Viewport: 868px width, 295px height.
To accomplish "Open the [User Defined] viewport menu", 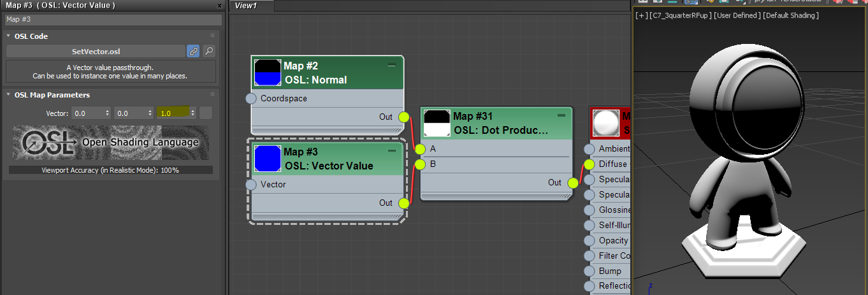I will click(737, 15).
